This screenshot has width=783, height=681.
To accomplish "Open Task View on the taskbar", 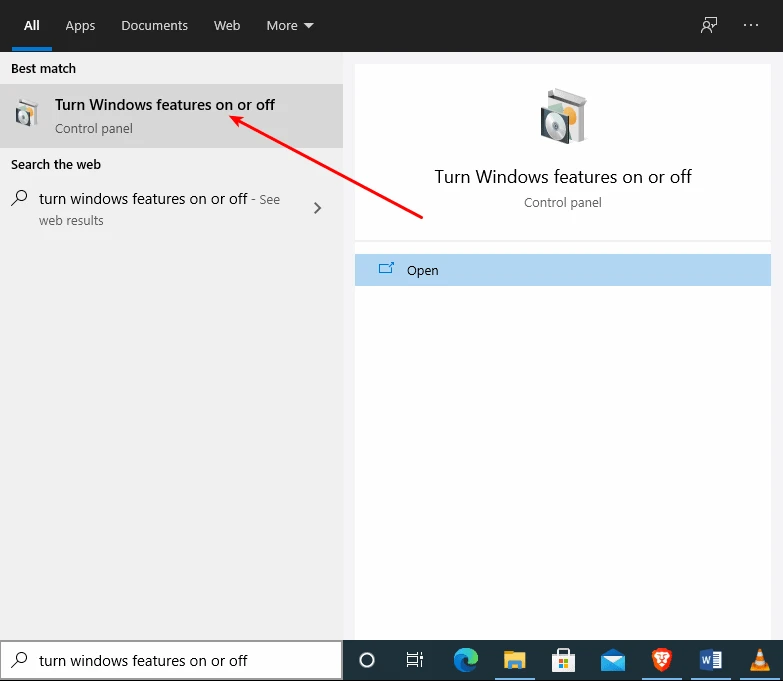I will (415, 660).
